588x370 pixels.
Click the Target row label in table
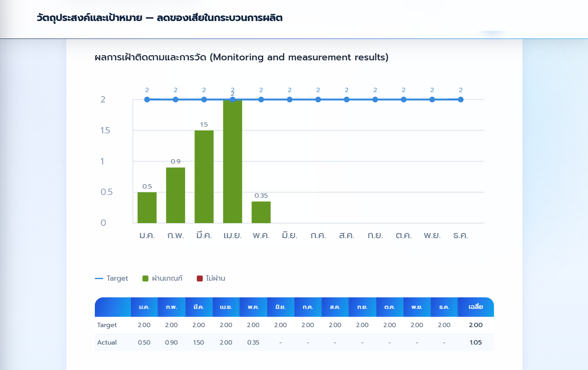107,325
